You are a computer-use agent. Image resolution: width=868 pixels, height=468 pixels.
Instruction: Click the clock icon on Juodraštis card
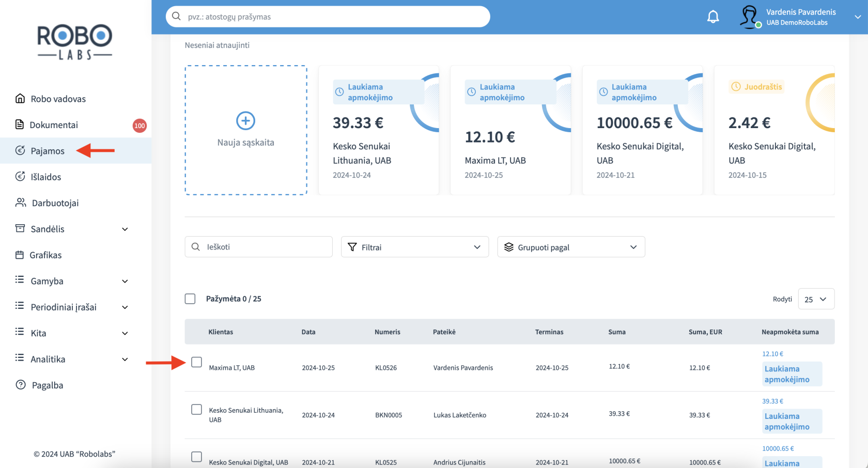(736, 87)
